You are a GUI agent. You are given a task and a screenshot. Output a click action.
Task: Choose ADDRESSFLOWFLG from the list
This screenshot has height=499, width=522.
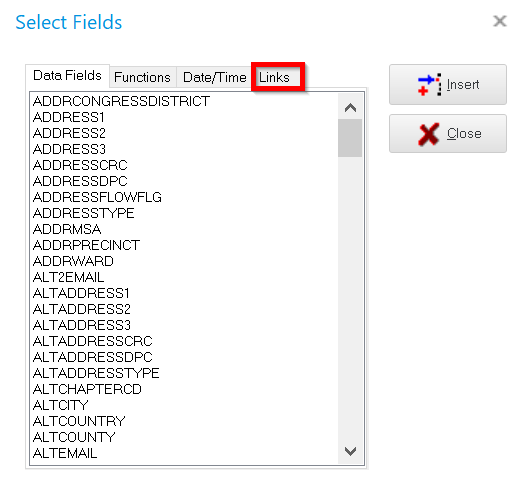click(x=97, y=197)
